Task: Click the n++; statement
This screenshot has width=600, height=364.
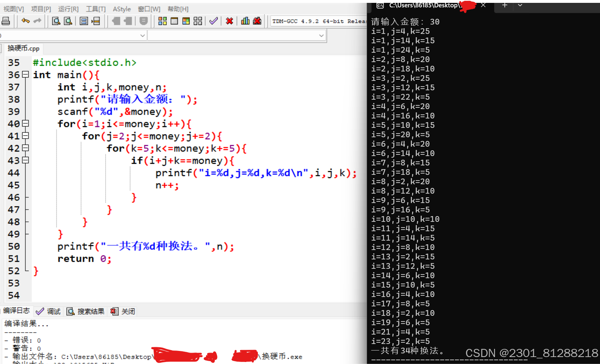Action: pyautogui.click(x=167, y=185)
